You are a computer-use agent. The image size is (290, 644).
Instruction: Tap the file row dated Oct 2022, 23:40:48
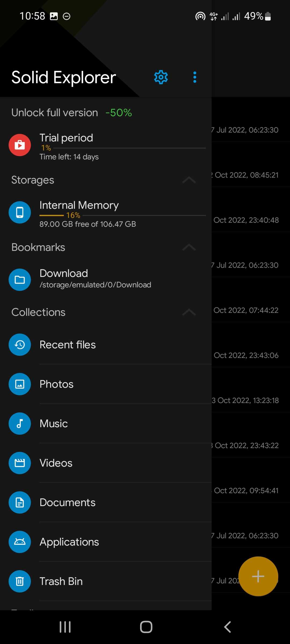251,210
